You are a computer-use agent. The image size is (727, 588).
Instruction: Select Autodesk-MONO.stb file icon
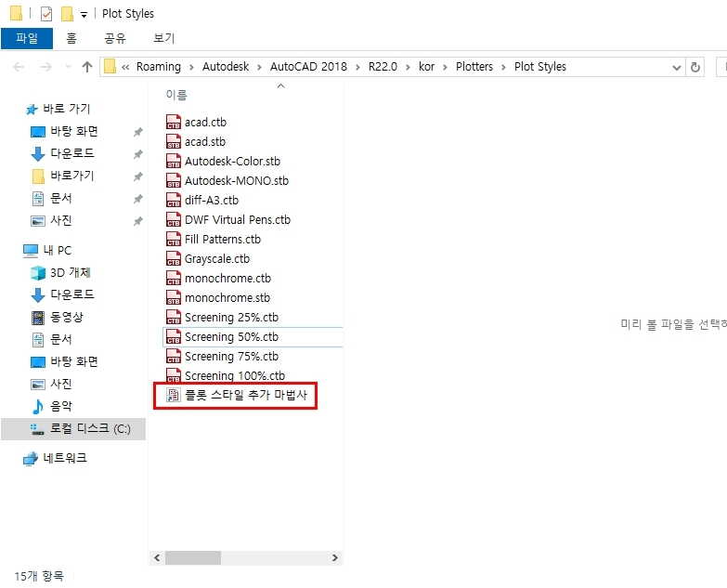[174, 180]
